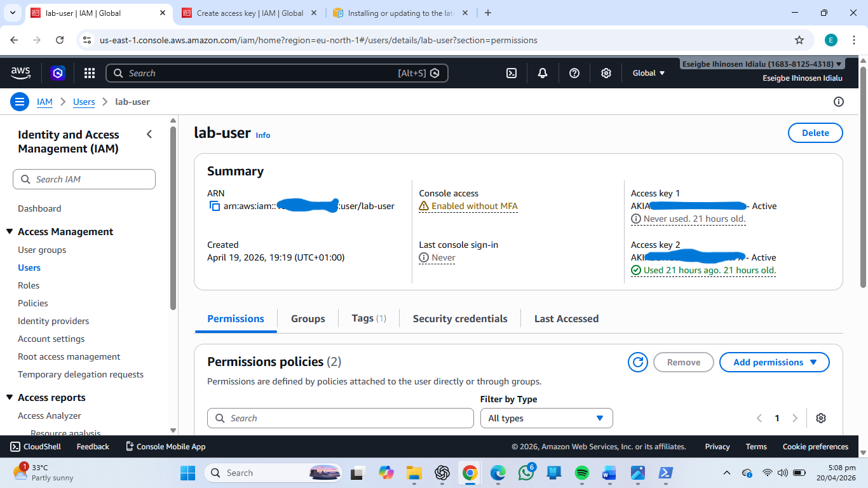Image resolution: width=868 pixels, height=488 pixels.
Task: Open File Explorer from the taskbar
Action: point(414,473)
